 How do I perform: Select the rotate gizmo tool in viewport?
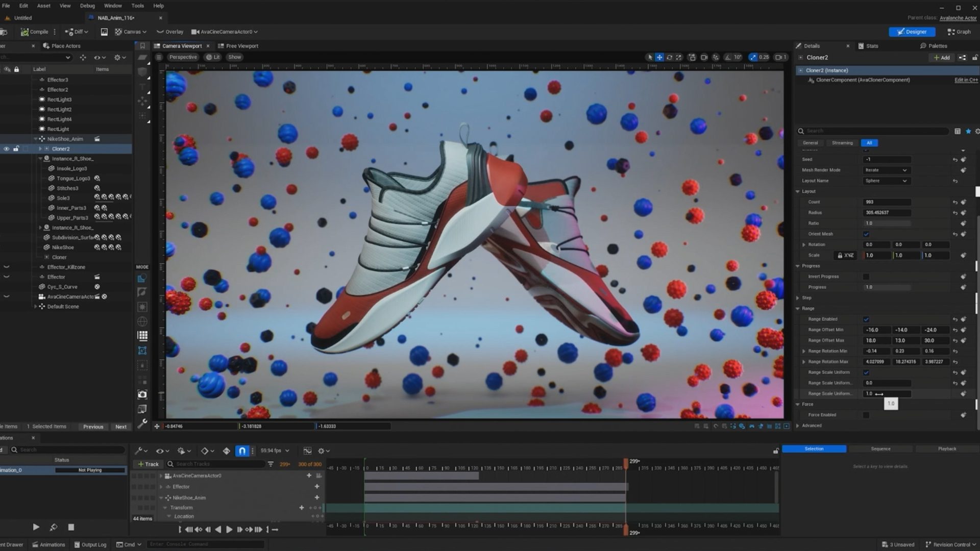coord(669,57)
